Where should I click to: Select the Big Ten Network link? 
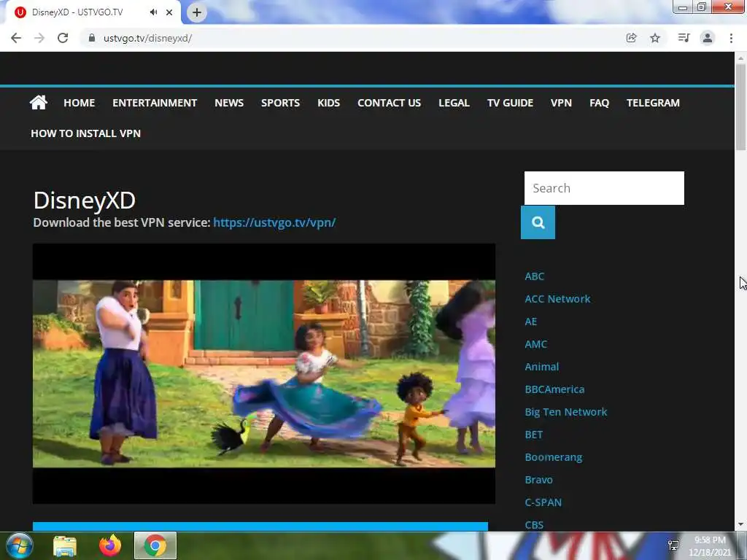click(566, 412)
